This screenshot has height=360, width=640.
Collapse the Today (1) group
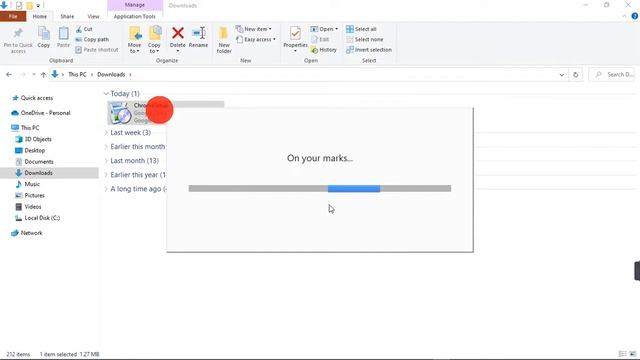point(106,94)
